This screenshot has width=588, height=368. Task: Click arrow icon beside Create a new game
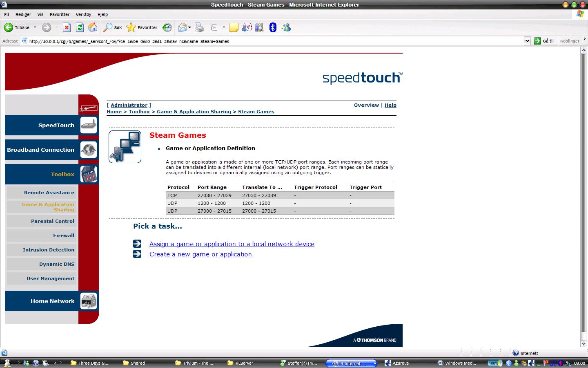[137, 254]
